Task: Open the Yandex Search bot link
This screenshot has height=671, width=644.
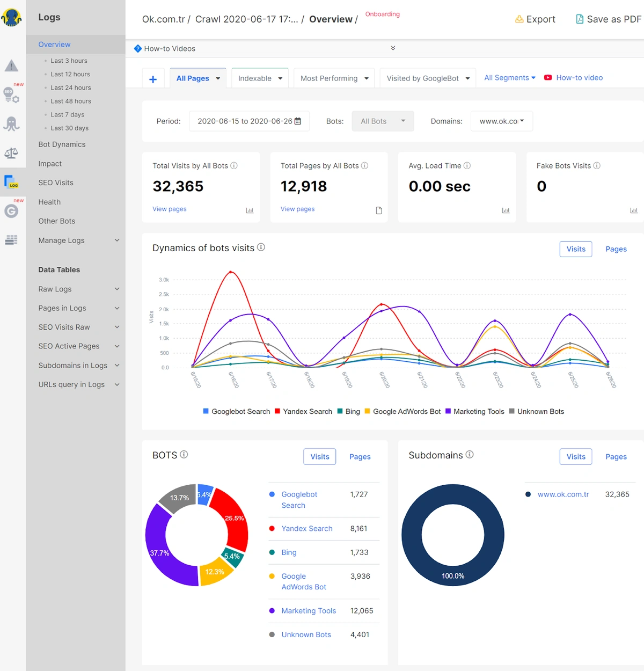Action: [x=307, y=529]
